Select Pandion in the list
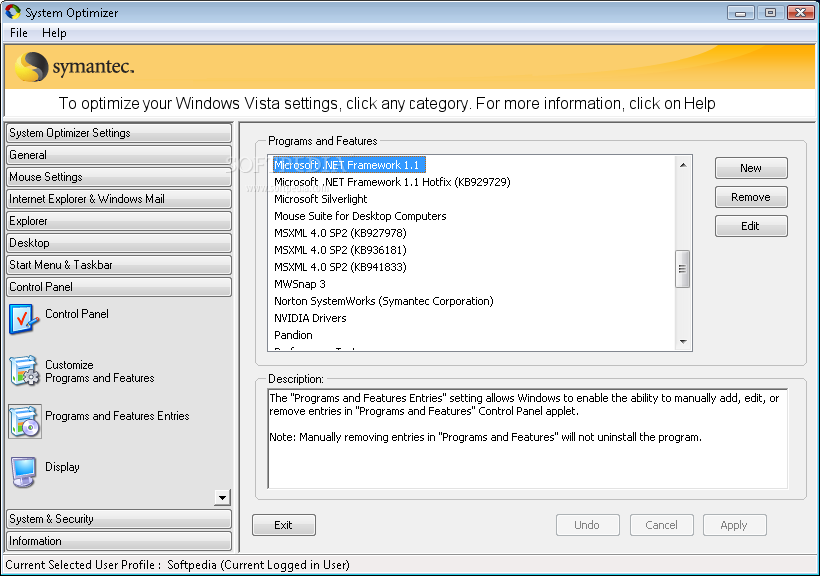Viewport: 820px width, 576px height. pyautogui.click(x=293, y=335)
